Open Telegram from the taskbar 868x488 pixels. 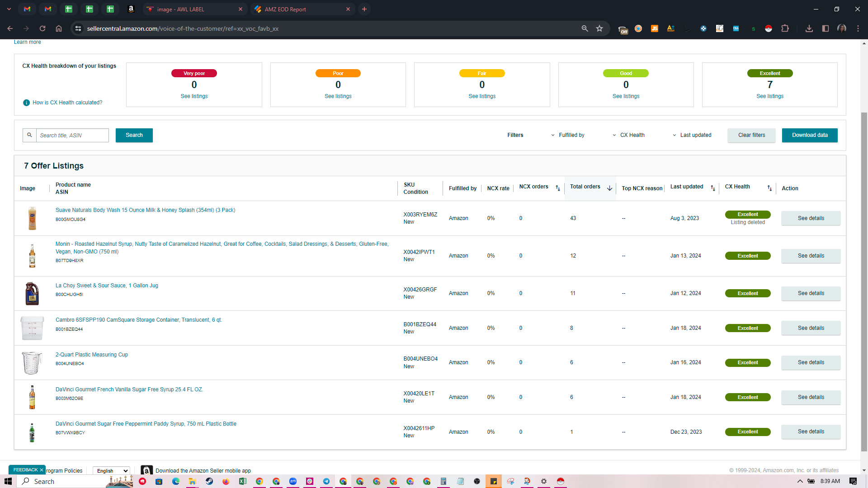tap(326, 481)
